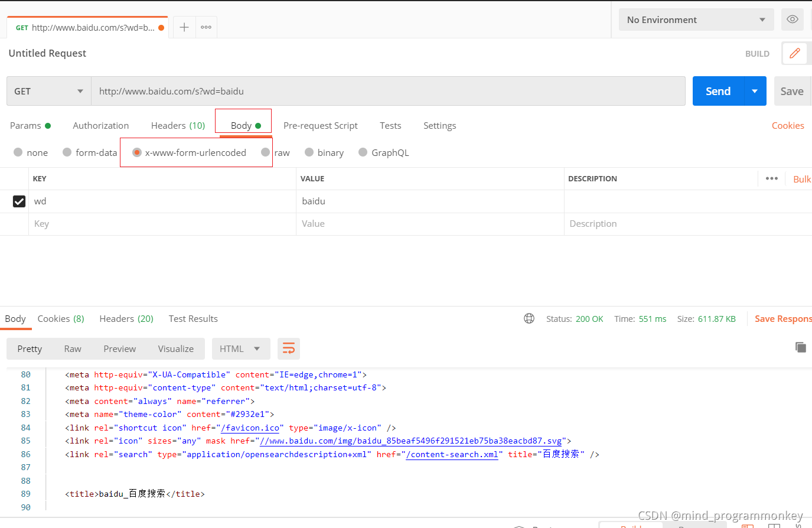812x528 pixels.
Task: Switch to Visualize response view
Action: pos(176,348)
